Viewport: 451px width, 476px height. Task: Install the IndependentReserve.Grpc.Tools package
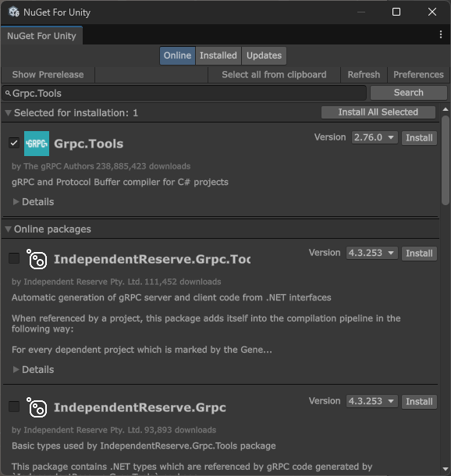pyautogui.click(x=419, y=253)
